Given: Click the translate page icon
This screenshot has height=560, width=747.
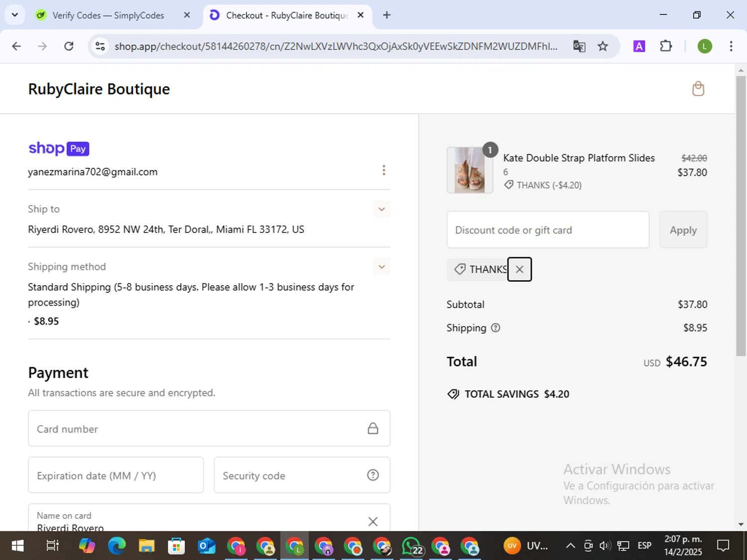Looking at the screenshot, I should tap(579, 46).
